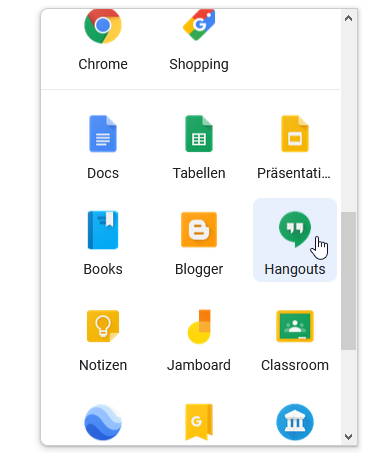Click the scrollbar up arrow
This screenshot has width=365, height=466.
pos(349,18)
